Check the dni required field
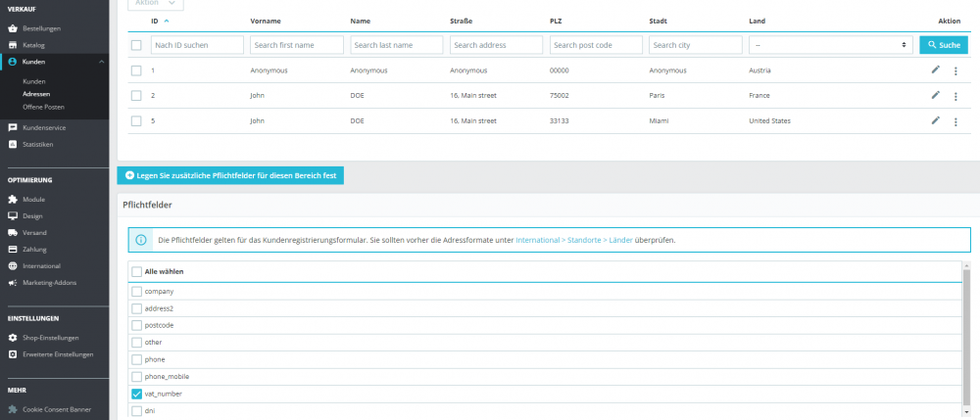 (137, 410)
